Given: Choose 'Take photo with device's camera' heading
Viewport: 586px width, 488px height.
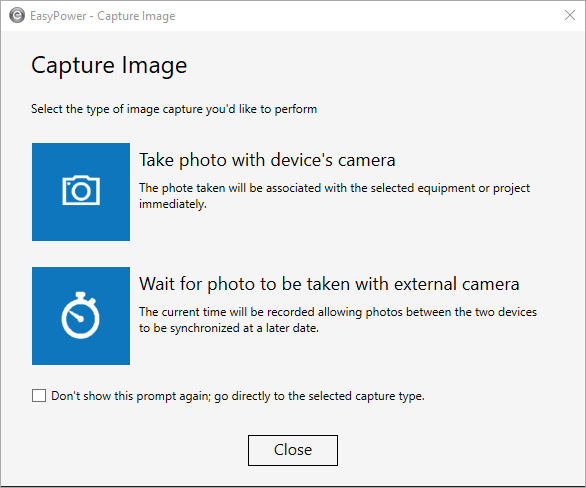Looking at the screenshot, I should (x=267, y=160).
